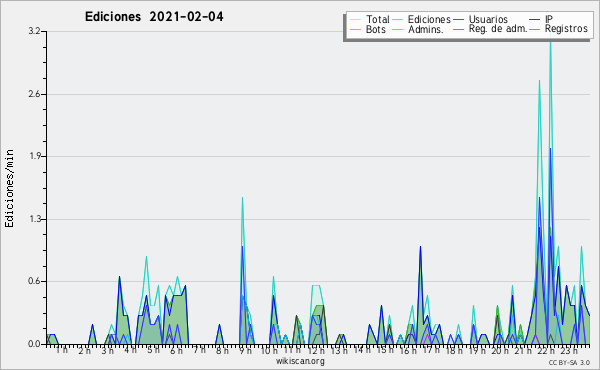Click the 'Registros' legend label
The image size is (600, 370).
tap(566, 29)
